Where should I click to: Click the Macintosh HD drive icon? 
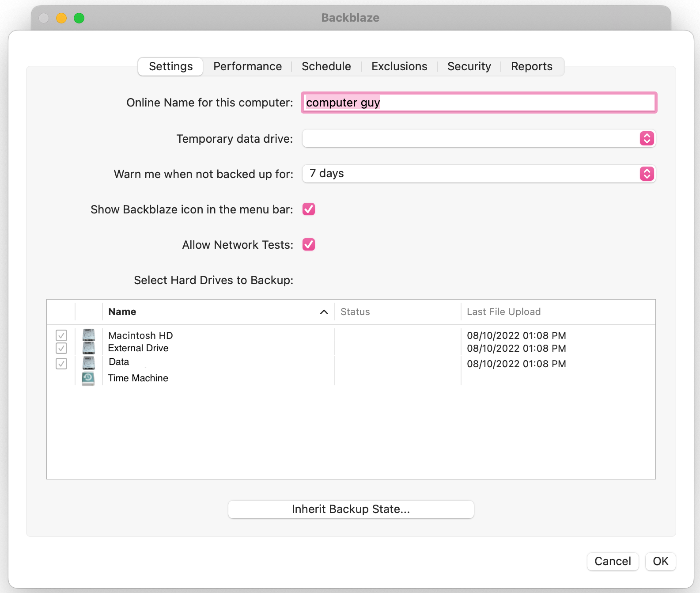(89, 335)
